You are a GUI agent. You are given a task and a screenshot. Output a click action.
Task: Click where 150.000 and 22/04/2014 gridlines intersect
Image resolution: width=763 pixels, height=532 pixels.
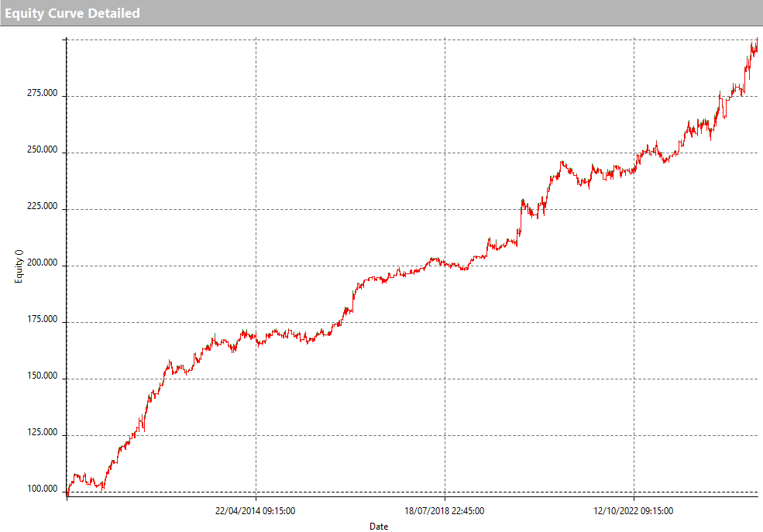256,379
